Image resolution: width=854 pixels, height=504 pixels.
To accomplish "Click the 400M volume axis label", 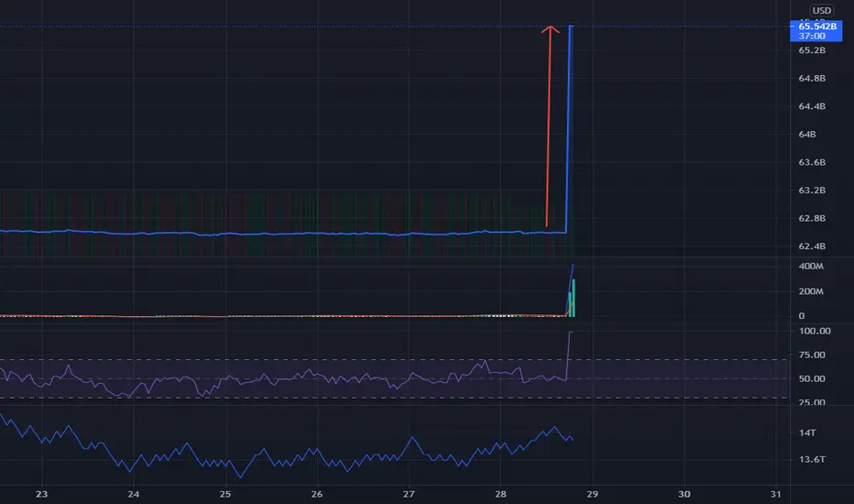I will tap(810, 267).
